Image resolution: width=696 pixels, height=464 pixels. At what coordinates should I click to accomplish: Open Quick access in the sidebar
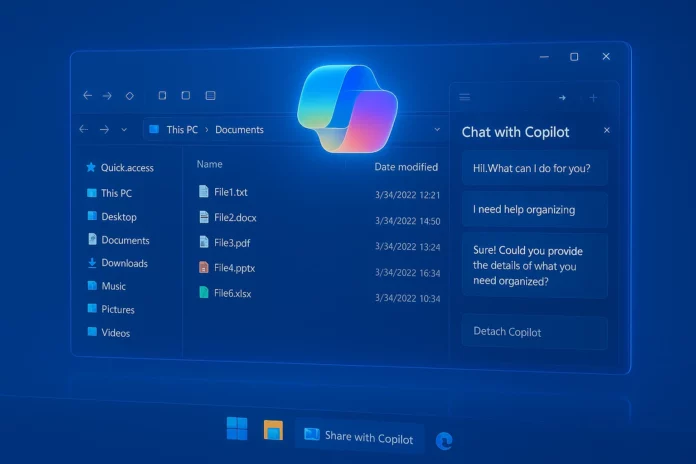(x=120, y=167)
